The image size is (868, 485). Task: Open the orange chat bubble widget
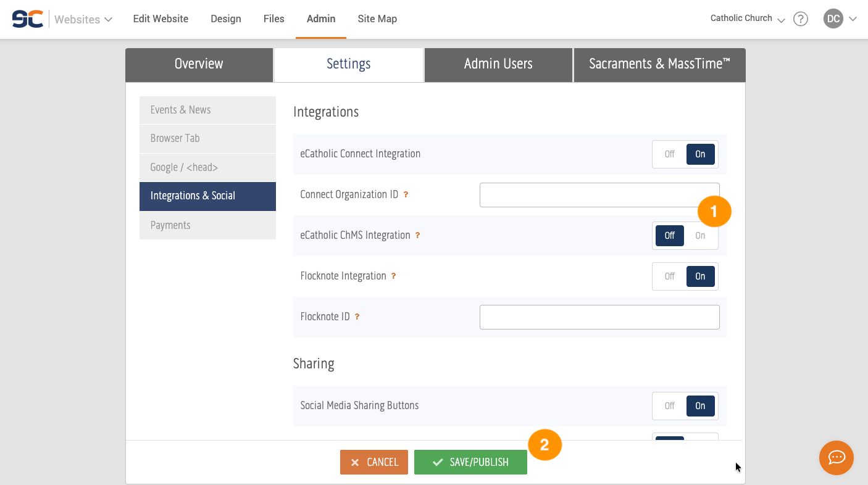click(x=837, y=458)
